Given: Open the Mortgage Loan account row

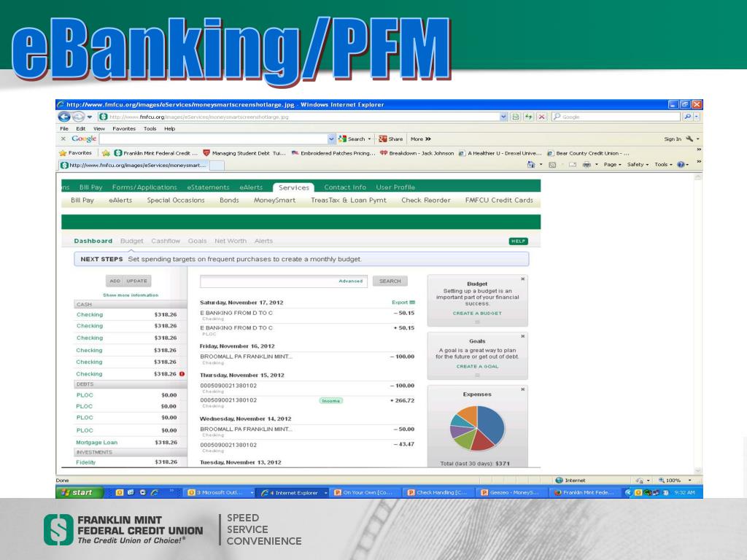Looking at the screenshot, I should [x=127, y=443].
